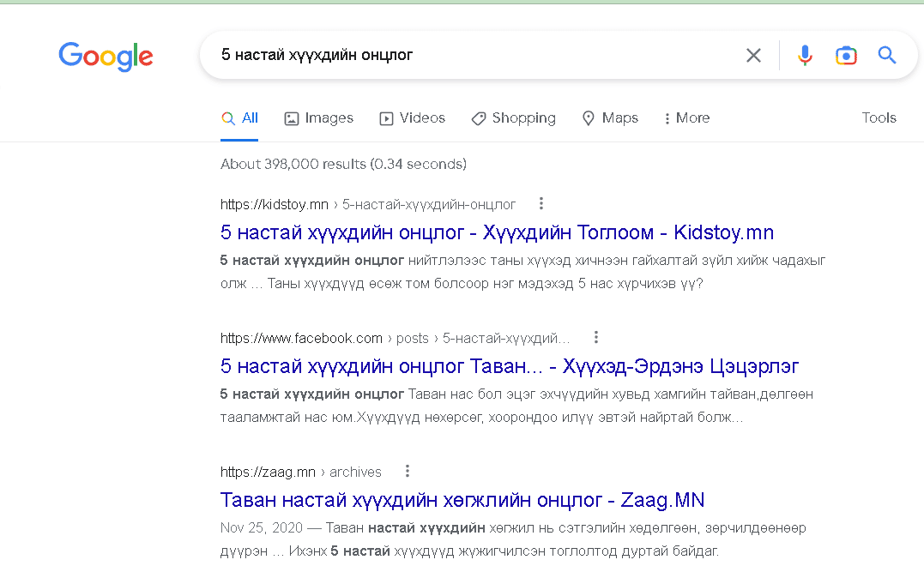Open options dots beside zaag.mn URL
This screenshot has height=584, width=924.
pos(408,472)
